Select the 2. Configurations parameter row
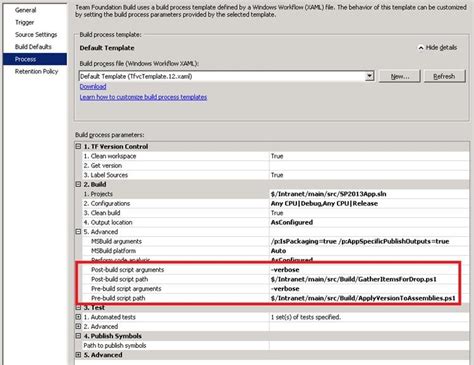Image resolution: width=474 pixels, height=365 pixels. tap(275, 203)
